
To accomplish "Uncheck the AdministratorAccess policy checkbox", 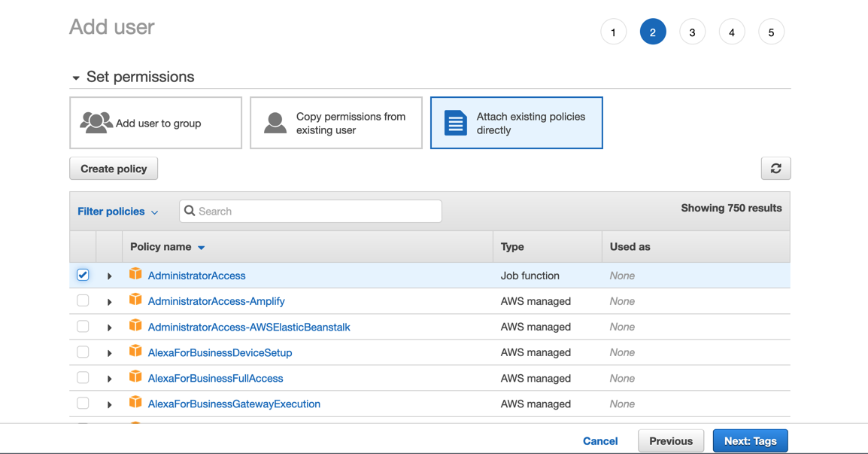I will coord(83,275).
